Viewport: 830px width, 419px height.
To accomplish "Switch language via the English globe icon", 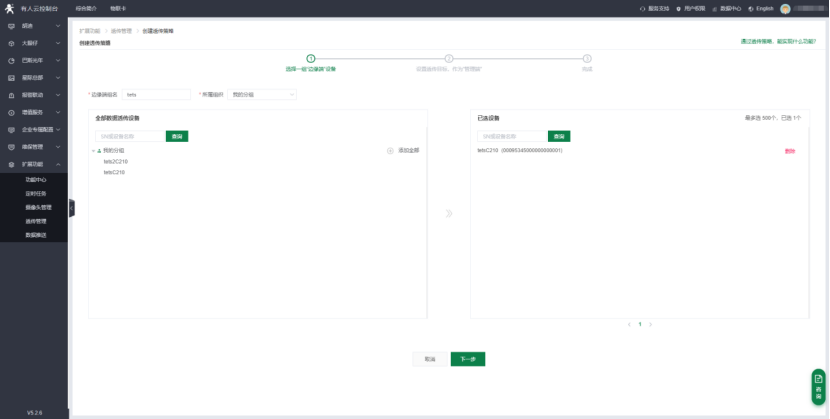I will tap(751, 8).
